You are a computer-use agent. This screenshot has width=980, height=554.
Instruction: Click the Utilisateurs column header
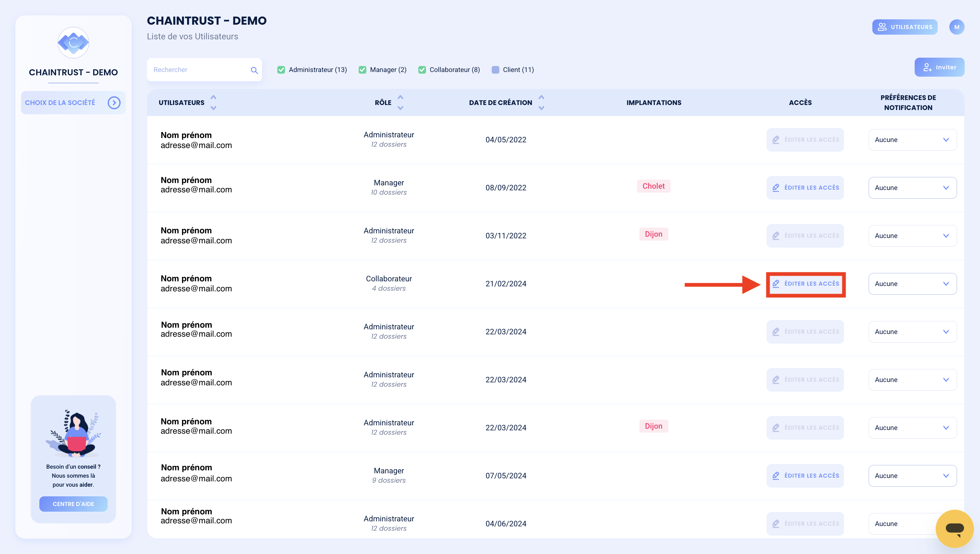pyautogui.click(x=181, y=103)
